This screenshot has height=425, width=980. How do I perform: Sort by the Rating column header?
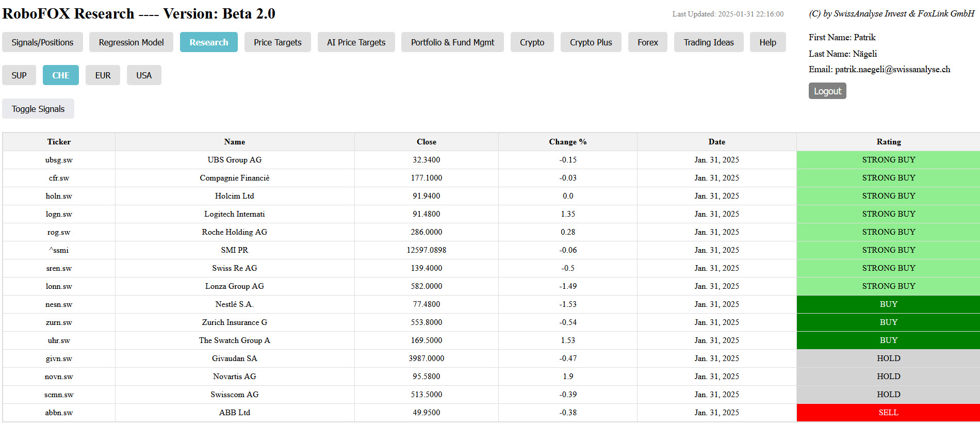tap(889, 142)
